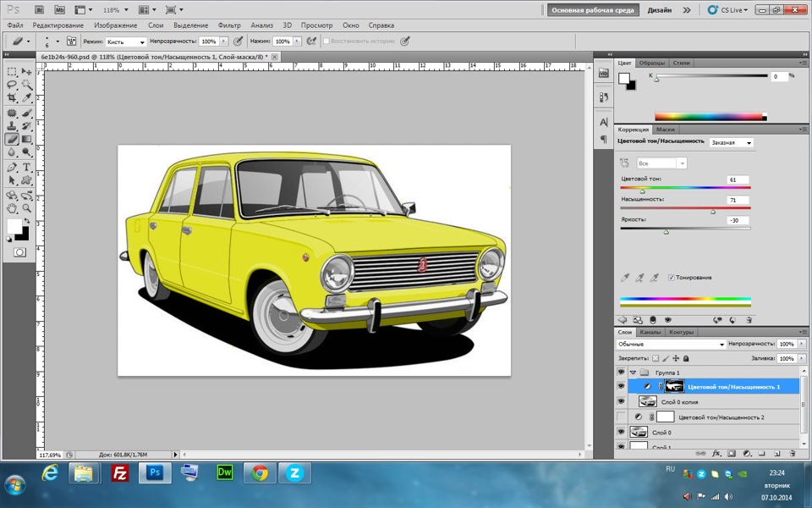Open the Файл menu
This screenshot has width=812, height=508.
point(15,25)
